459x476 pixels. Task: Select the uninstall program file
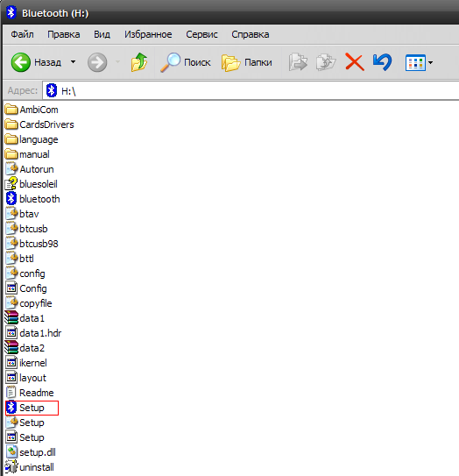[30, 467]
